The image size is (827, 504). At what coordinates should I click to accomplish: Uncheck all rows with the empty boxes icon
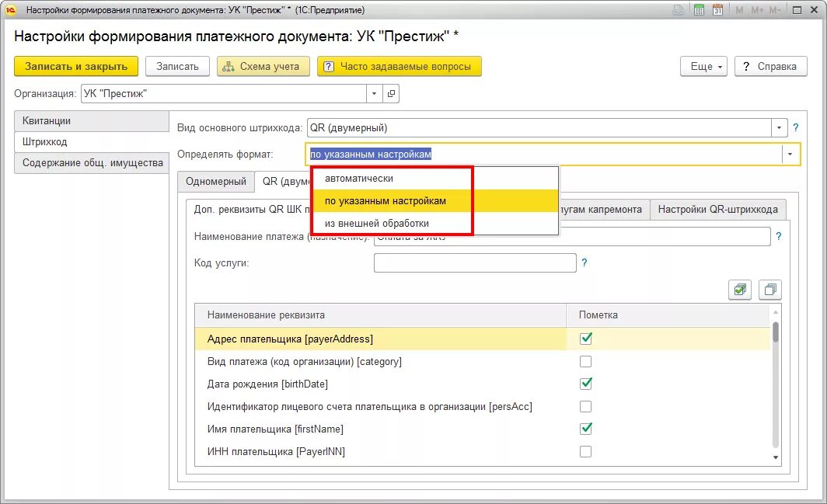point(770,290)
